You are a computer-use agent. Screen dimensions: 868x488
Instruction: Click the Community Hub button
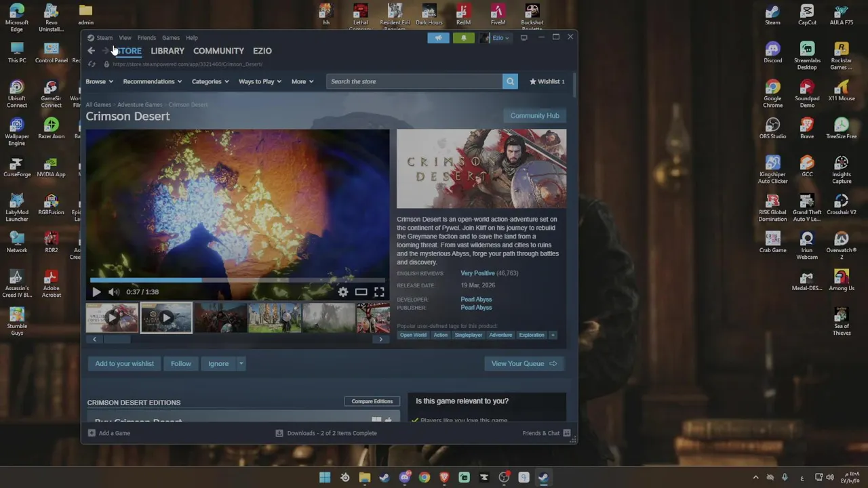click(x=535, y=116)
